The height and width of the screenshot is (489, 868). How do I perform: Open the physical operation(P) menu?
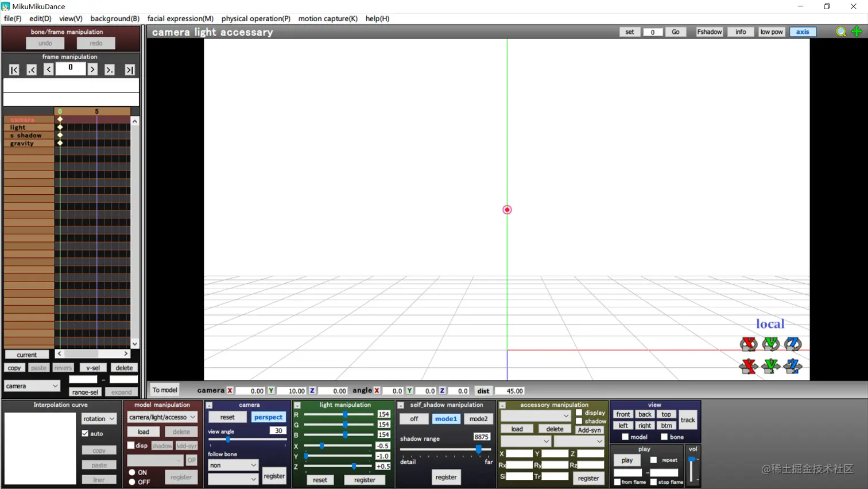(256, 18)
